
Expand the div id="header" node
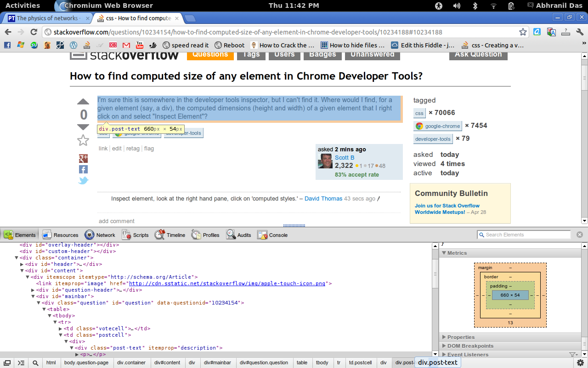[22, 264]
